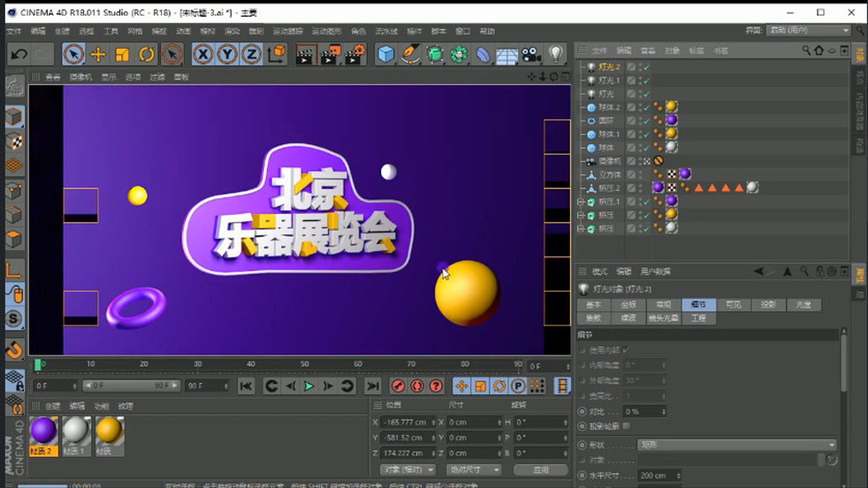Switch to the 投影 attribute tab
This screenshot has height=488, width=868.
(x=768, y=305)
